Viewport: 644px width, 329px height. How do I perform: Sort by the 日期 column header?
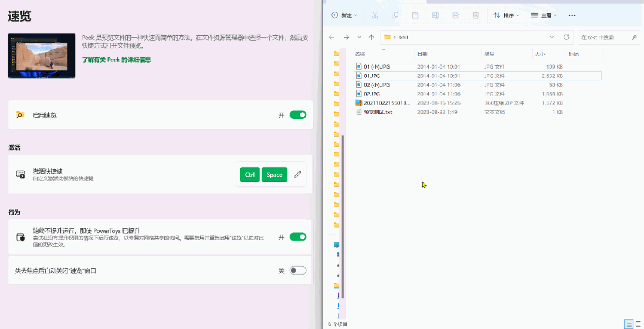(x=422, y=54)
